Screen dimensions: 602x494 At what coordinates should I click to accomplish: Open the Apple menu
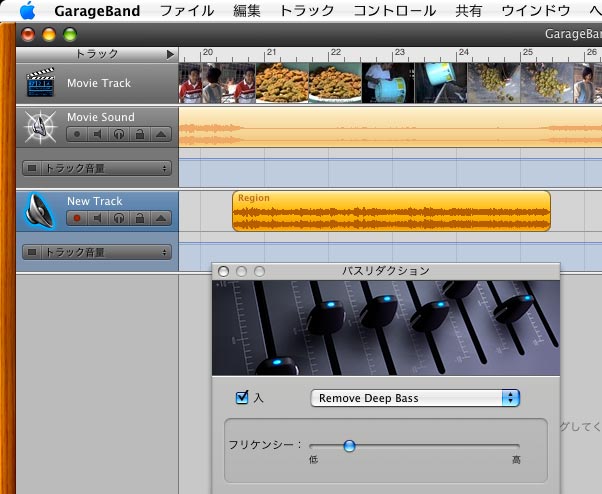[27, 10]
